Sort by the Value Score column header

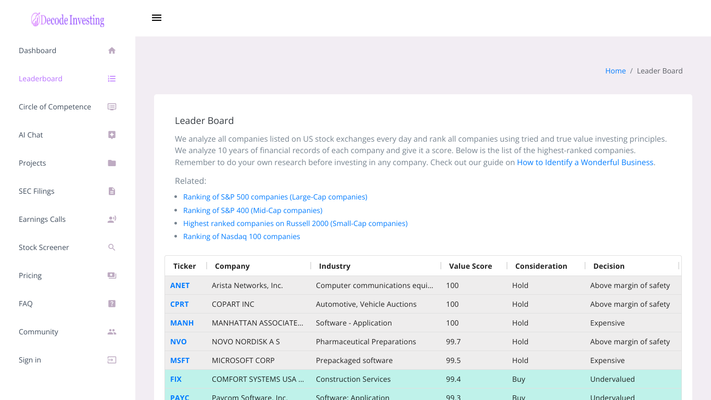pyautogui.click(x=470, y=266)
